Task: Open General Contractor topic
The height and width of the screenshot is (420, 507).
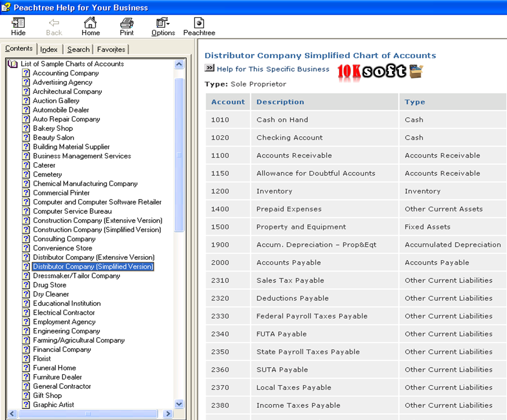Action: pos(62,386)
